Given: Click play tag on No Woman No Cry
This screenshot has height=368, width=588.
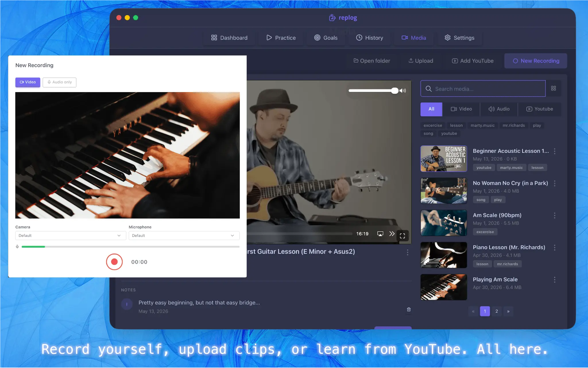Looking at the screenshot, I should [x=498, y=200].
